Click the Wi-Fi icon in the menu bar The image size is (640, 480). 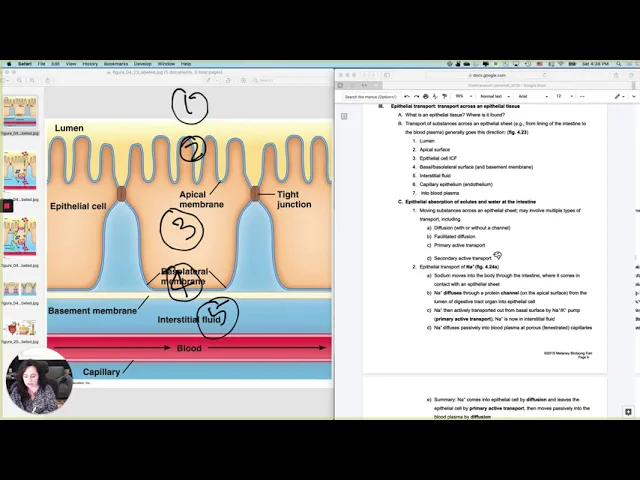pos(561,64)
